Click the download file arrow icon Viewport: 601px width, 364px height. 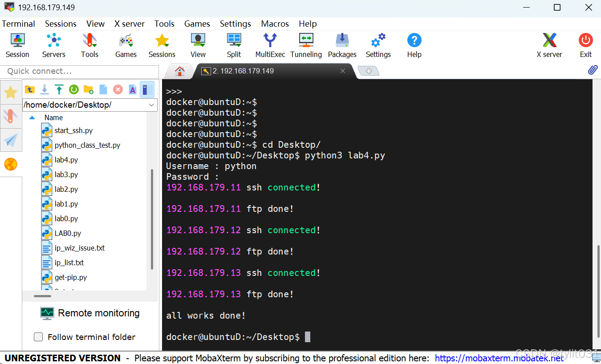(45, 89)
